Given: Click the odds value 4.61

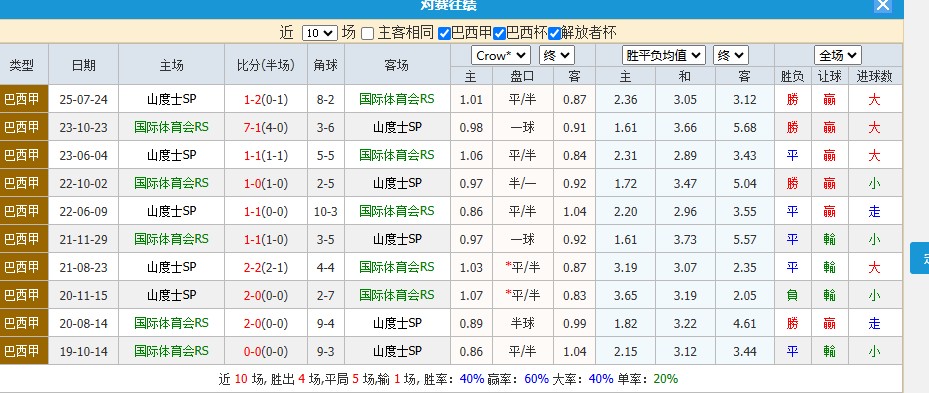Looking at the screenshot, I should coord(744,324).
